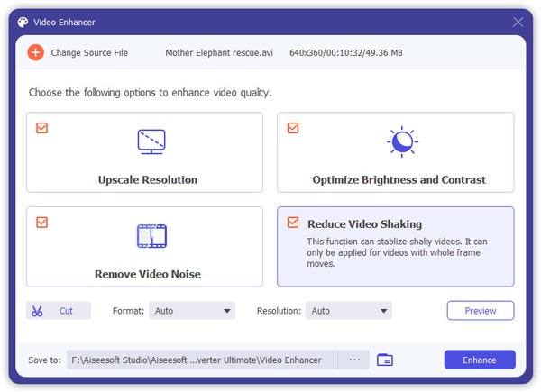Click the Save to path field

point(202,360)
